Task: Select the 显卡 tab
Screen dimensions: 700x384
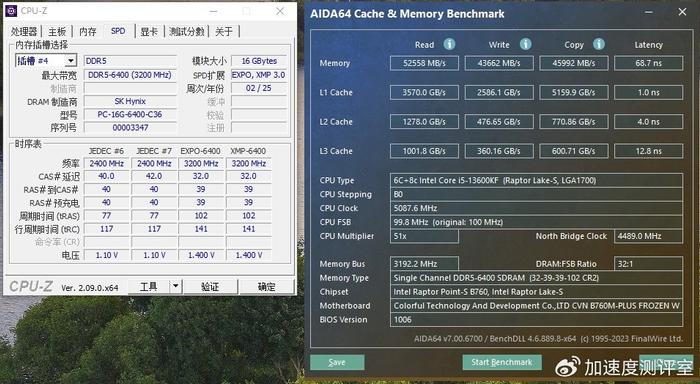Action: (149, 32)
